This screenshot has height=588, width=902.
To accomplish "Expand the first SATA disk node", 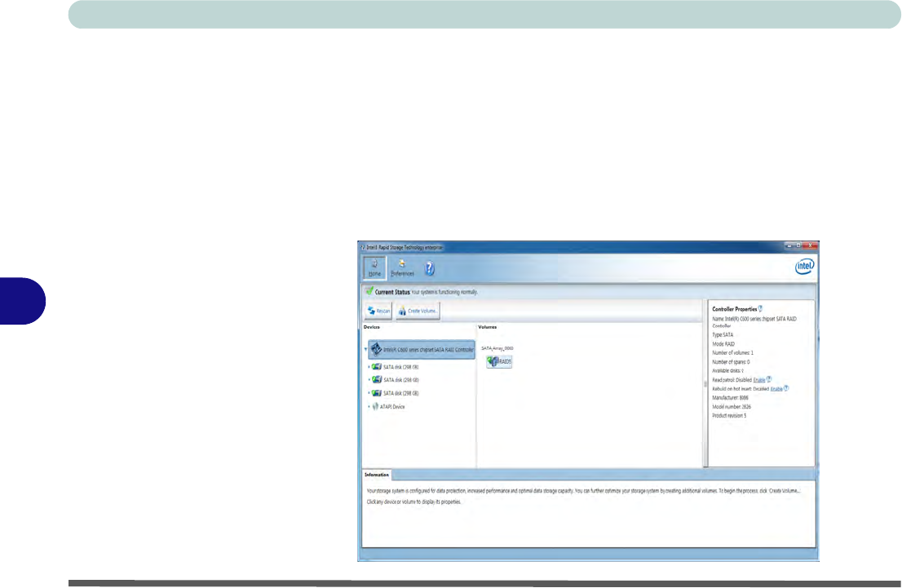I will (368, 367).
